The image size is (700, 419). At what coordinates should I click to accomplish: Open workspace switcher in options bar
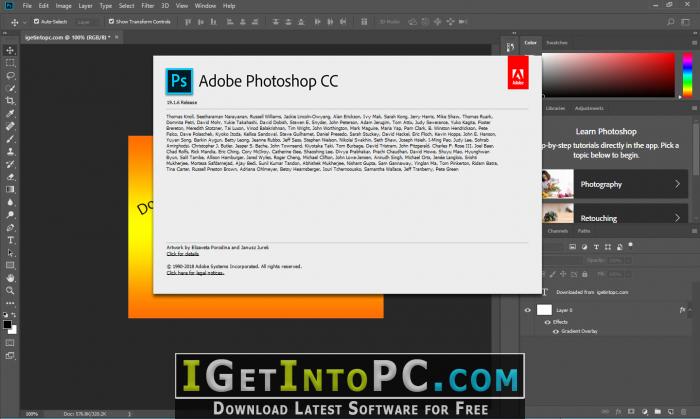685,21
